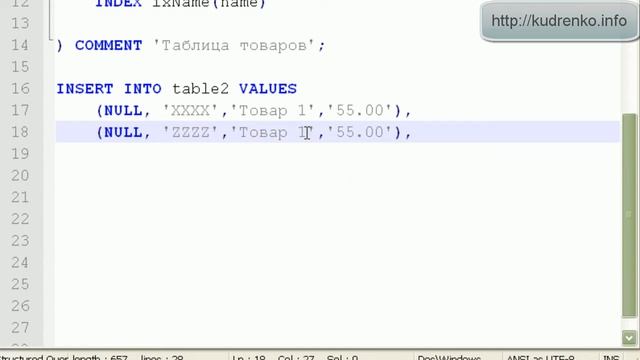Image resolution: width=640 pixels, height=360 pixels.
Task: Click 'Товар 1' string on line 17
Action: [x=272, y=111]
